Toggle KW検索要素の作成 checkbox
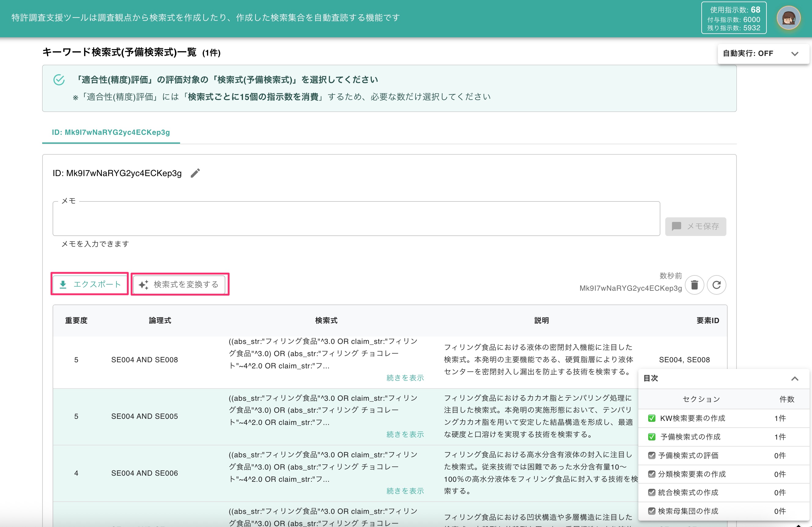This screenshot has width=812, height=527. 651,418
